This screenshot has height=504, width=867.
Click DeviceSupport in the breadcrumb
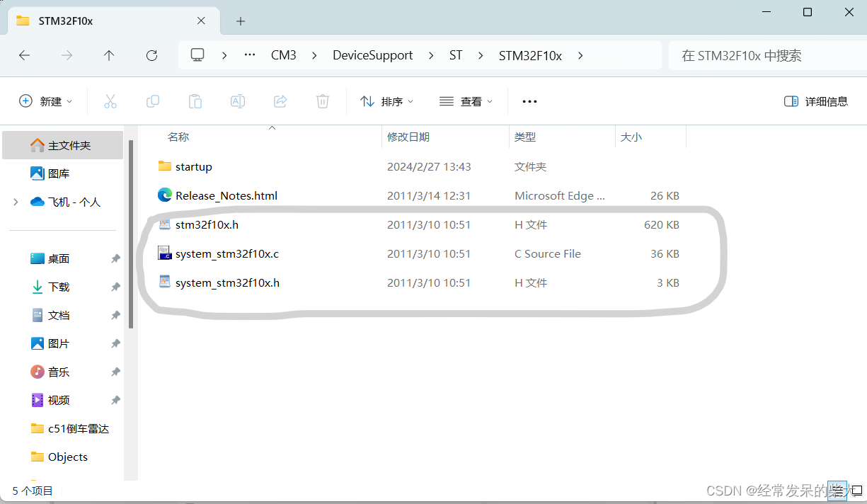click(x=373, y=55)
